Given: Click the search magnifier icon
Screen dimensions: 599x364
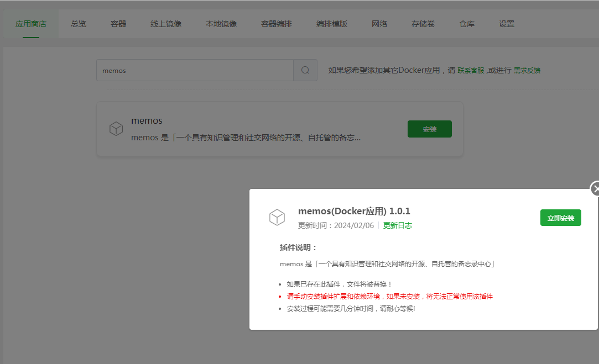Looking at the screenshot, I should point(305,70).
